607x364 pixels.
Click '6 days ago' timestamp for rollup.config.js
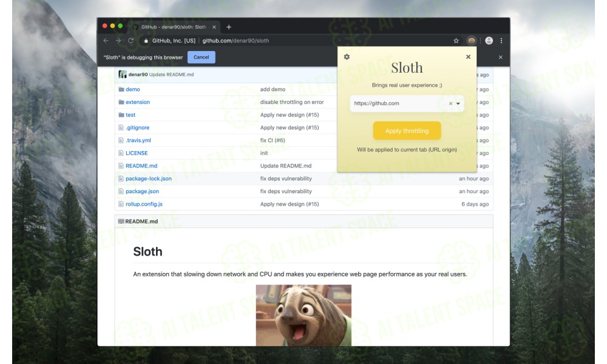(x=475, y=204)
